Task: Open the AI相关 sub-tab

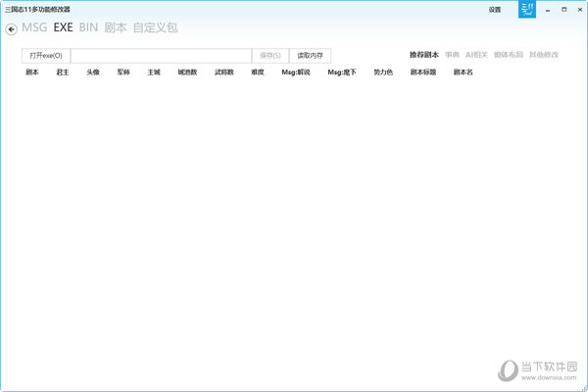Action: pos(476,55)
